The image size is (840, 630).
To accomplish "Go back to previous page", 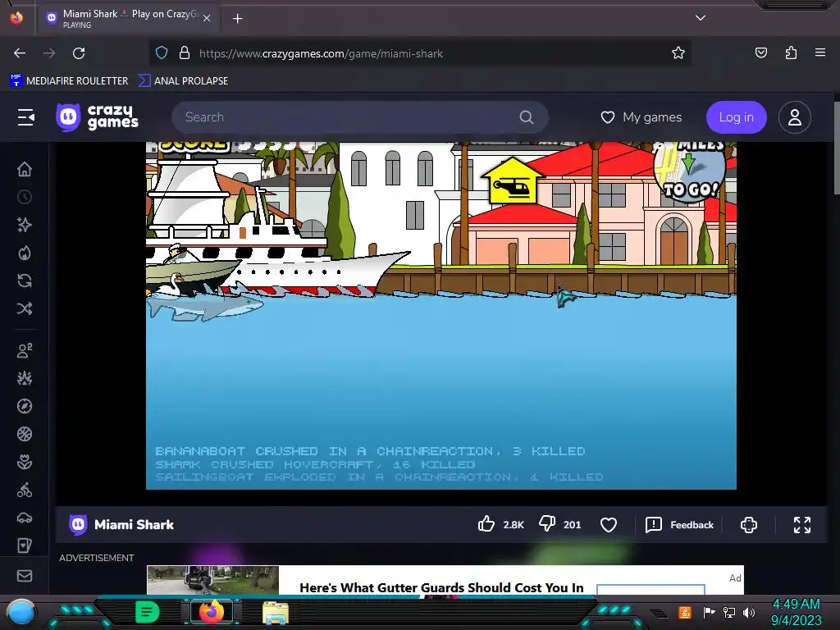I will point(20,53).
